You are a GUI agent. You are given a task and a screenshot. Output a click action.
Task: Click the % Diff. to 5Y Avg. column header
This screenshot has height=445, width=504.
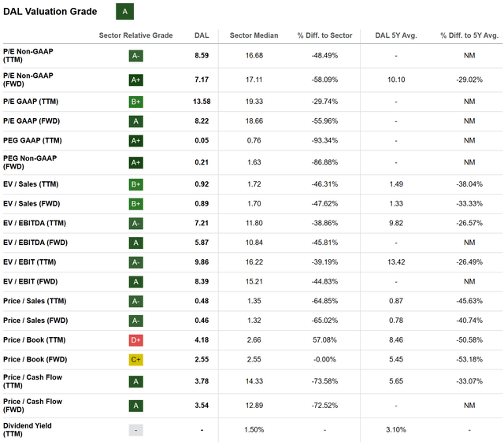point(469,35)
